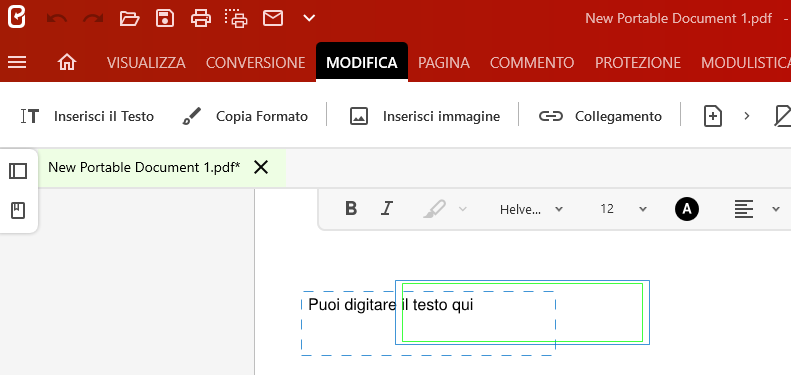Screen dimensions: 791x375
Task: Open the bookmarks panel icon
Action: click(x=18, y=210)
